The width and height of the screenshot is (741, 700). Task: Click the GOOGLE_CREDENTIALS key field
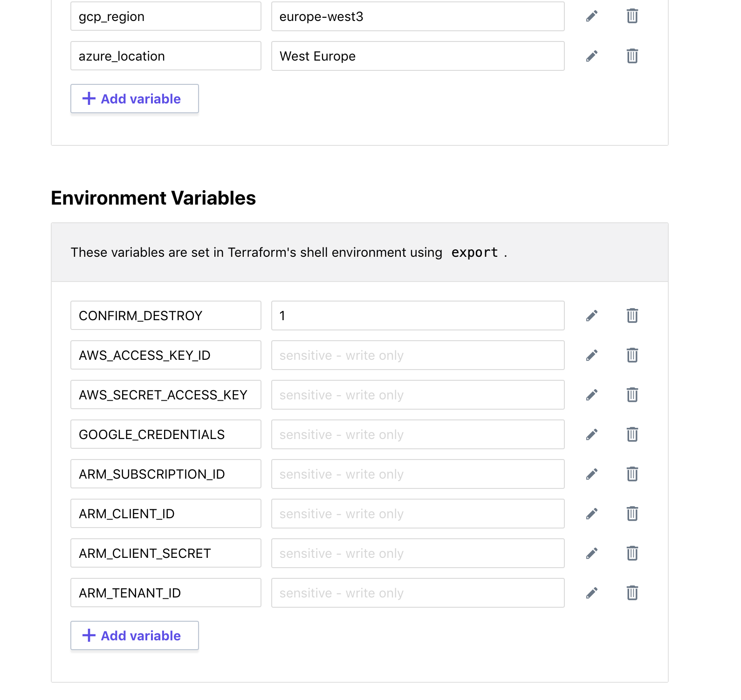tap(166, 434)
